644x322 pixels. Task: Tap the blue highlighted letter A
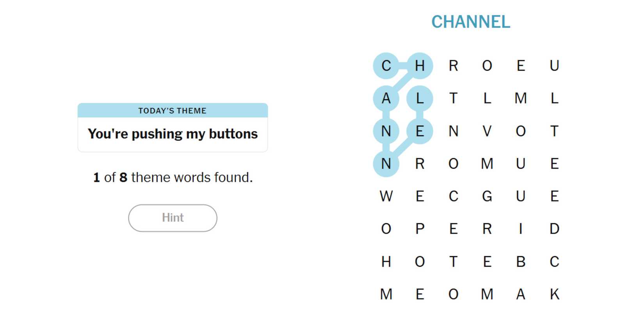click(x=386, y=98)
